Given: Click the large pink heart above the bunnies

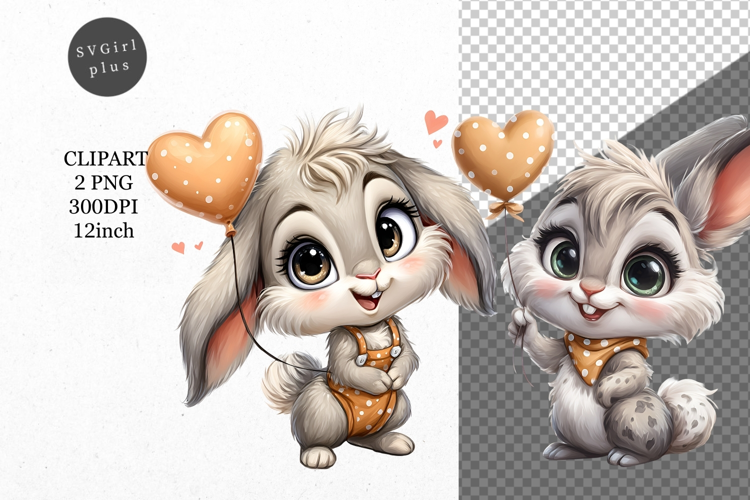Looking at the screenshot, I should click(436, 121).
